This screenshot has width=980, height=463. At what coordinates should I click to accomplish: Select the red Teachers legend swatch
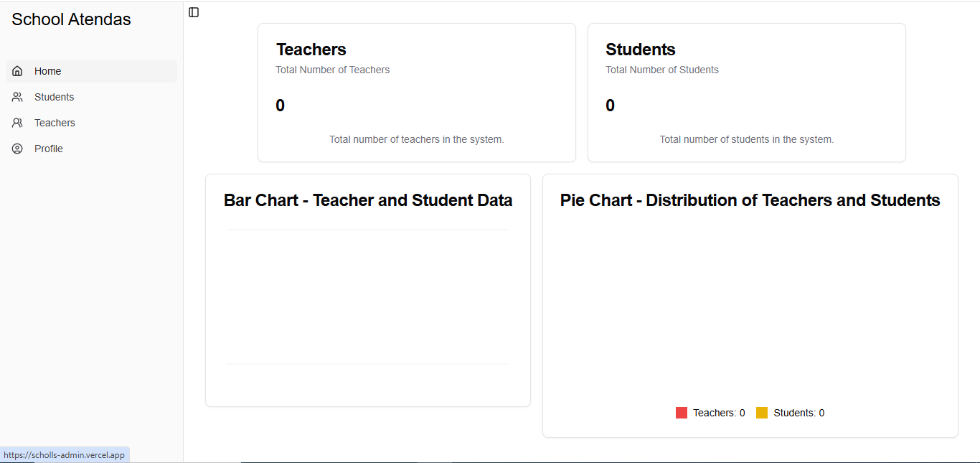point(681,412)
